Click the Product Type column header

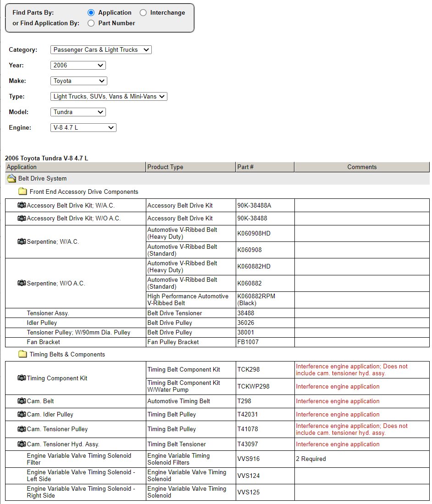coord(190,167)
